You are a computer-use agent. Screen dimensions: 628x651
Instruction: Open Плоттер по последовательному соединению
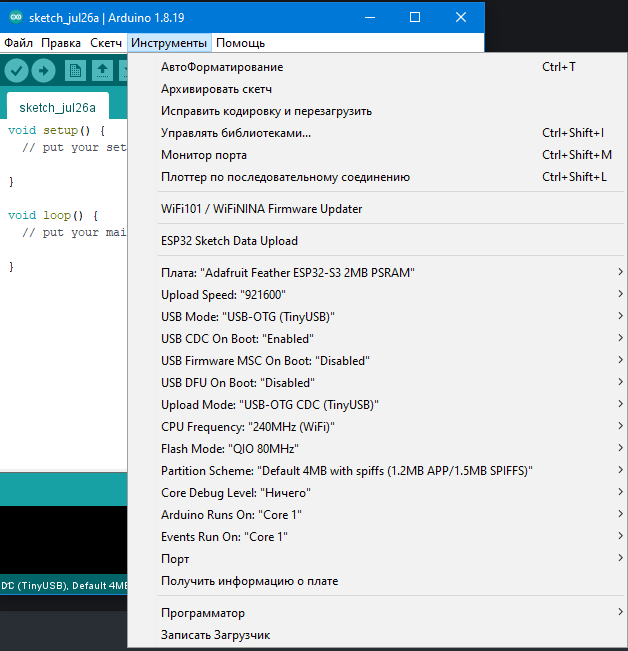click(377, 177)
